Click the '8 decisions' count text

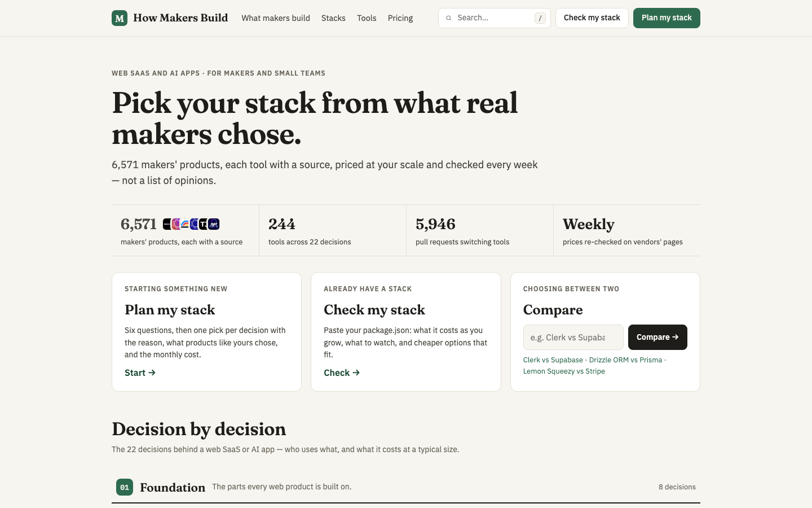coord(677,487)
